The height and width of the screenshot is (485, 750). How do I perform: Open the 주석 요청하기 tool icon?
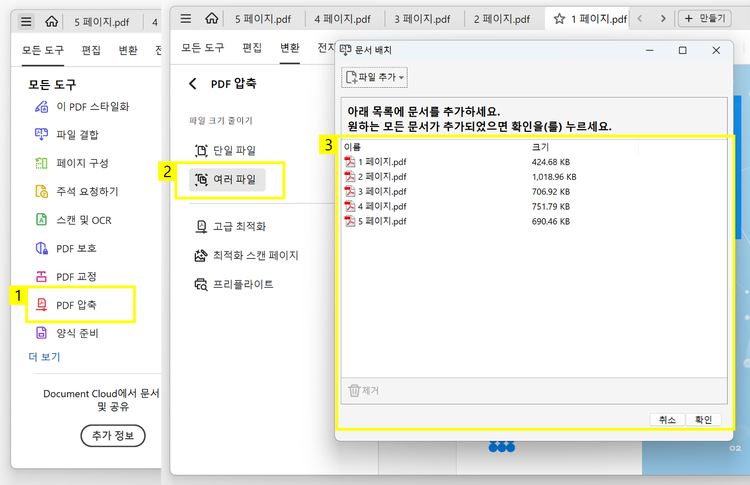click(42, 191)
